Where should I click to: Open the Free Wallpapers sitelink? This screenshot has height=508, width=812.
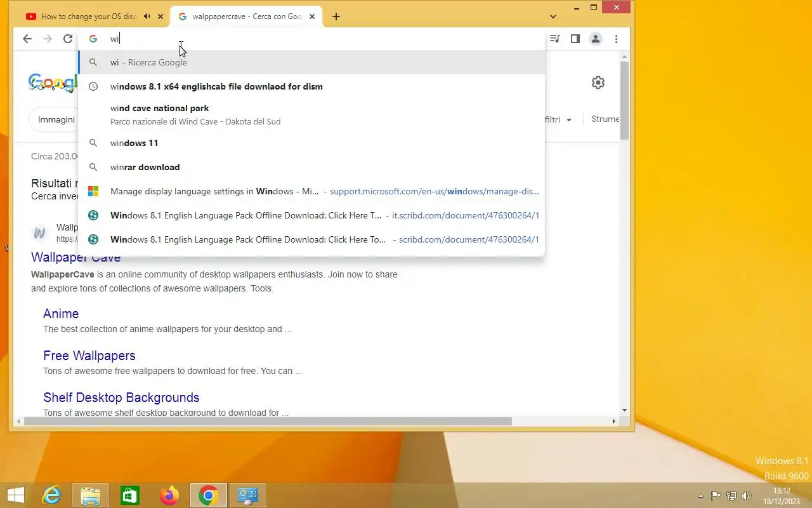89,356
